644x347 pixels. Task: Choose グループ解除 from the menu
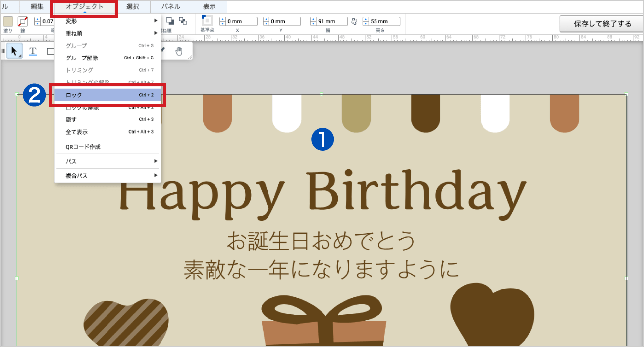[x=107, y=58]
